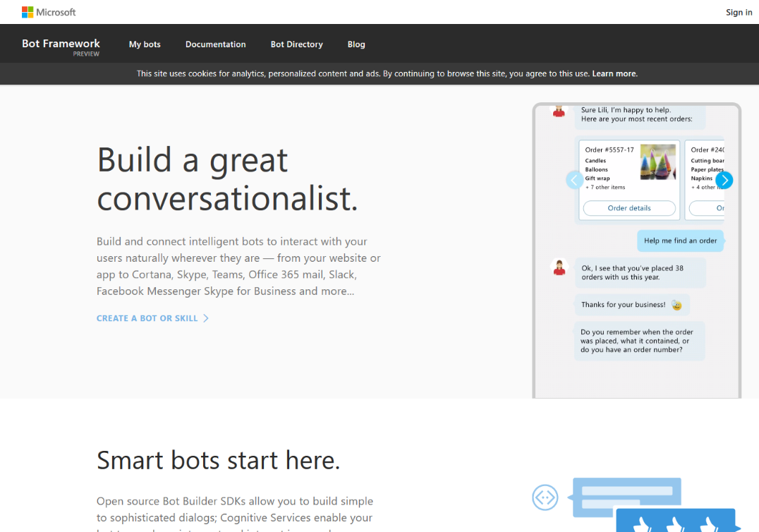759x532 pixels.
Task: Click Create a bot or skill
Action: click(x=147, y=318)
